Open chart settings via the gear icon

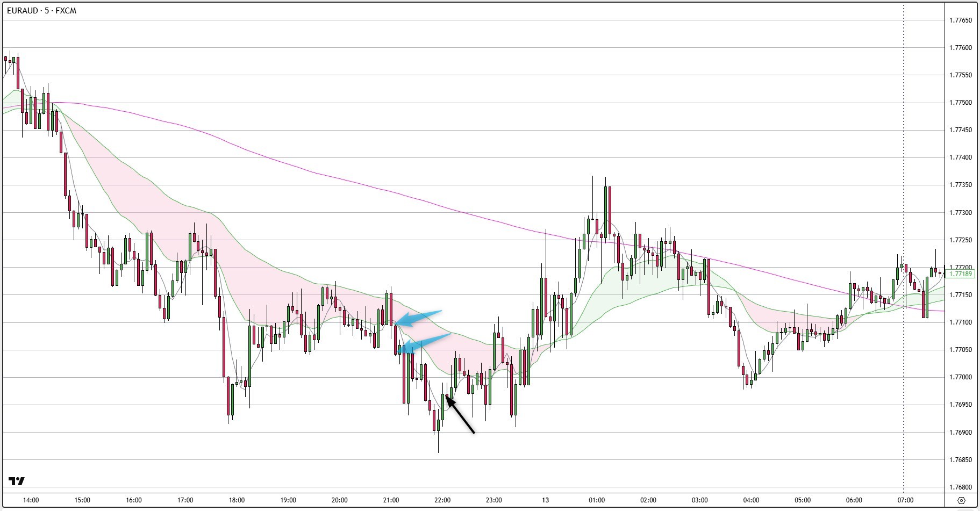point(962,500)
